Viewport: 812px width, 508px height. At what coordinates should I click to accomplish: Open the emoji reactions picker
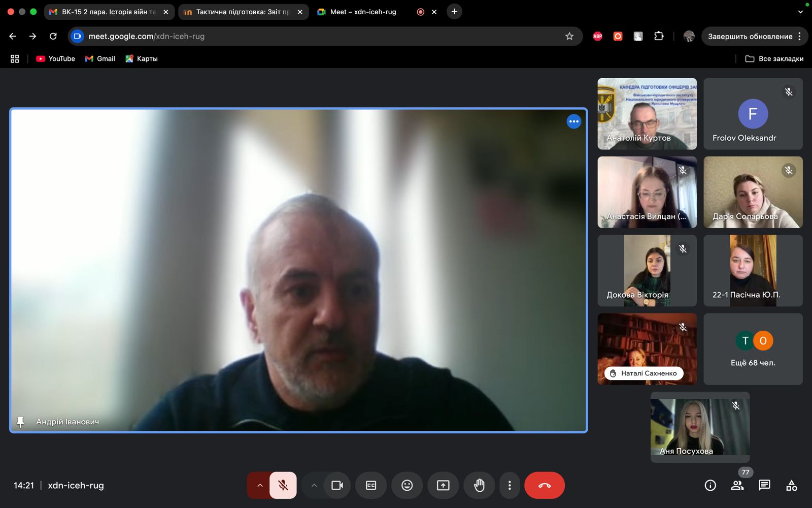(x=407, y=485)
